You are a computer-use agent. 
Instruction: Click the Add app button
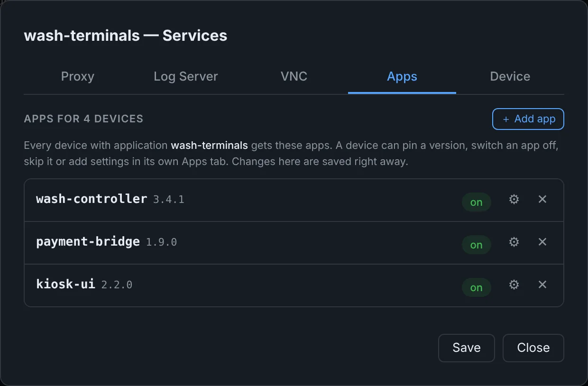(528, 119)
